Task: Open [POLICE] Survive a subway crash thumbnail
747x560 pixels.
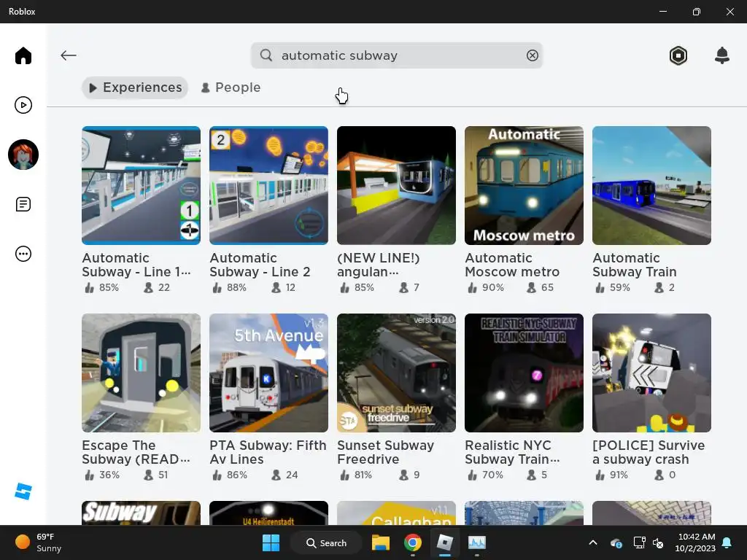Action: coord(651,373)
